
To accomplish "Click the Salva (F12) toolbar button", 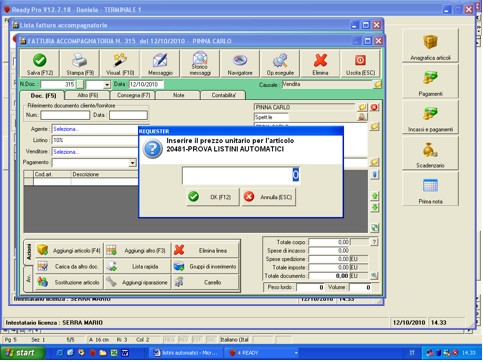I will pyautogui.click(x=40, y=64).
